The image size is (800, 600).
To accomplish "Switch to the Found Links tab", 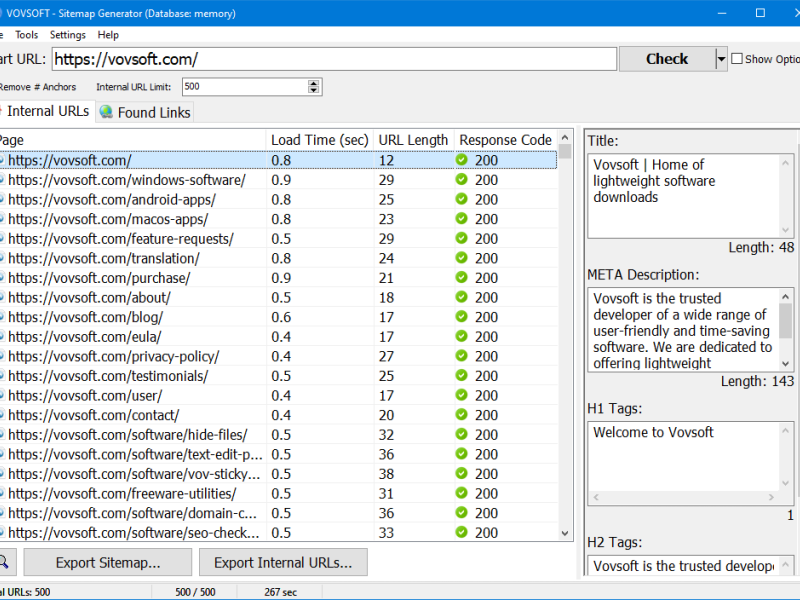I will [145, 112].
